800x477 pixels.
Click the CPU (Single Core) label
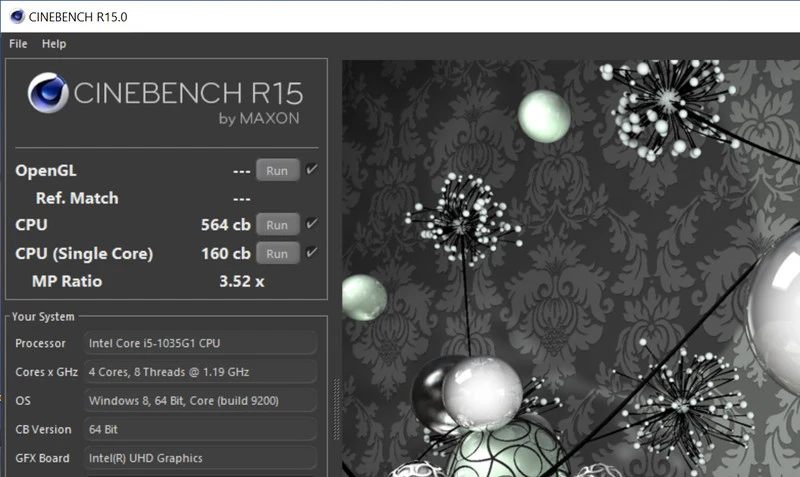coord(84,254)
